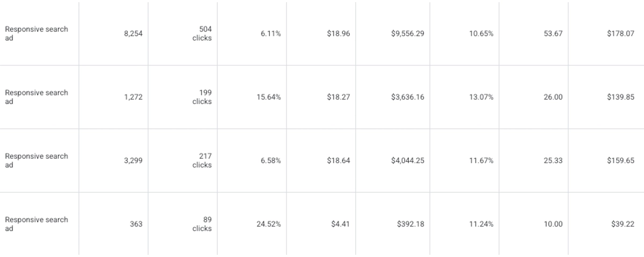Click the 199 clicks cell
Screen dimensions: 644x257
(202, 97)
